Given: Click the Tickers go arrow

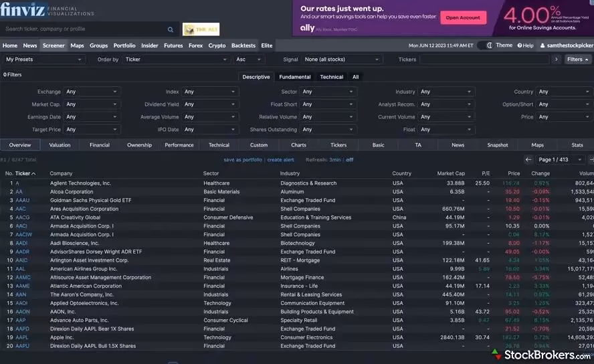Looking at the screenshot, I should pyautogui.click(x=556, y=60).
